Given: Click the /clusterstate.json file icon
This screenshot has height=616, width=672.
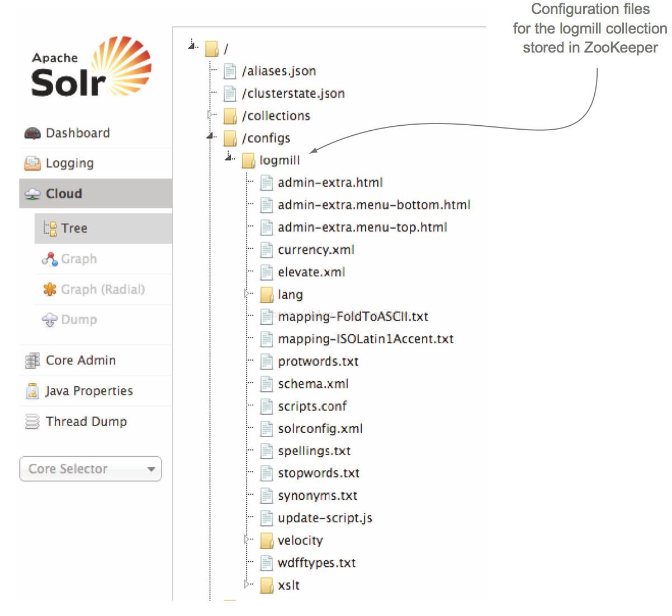Looking at the screenshot, I should [x=229, y=93].
